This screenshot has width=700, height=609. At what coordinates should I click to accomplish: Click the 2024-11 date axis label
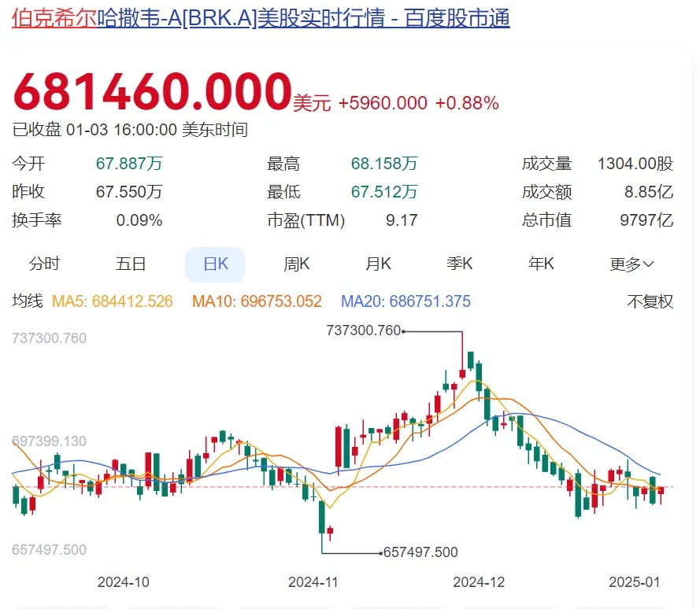(313, 582)
